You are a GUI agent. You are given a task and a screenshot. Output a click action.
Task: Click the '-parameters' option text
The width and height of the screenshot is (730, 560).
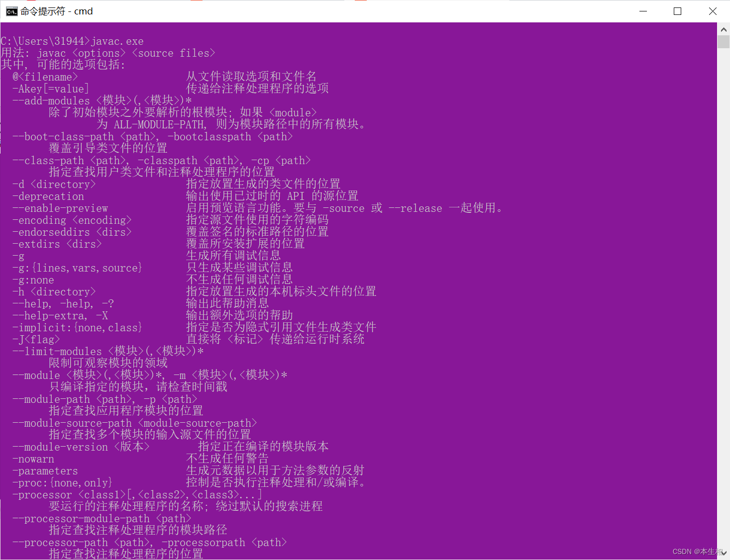(45, 471)
